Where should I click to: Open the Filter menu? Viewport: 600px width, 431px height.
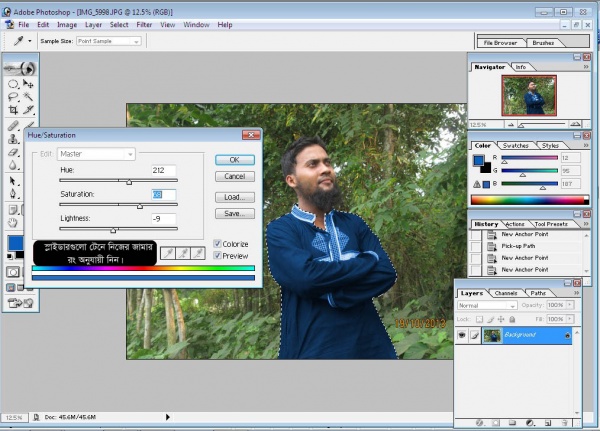(x=144, y=25)
